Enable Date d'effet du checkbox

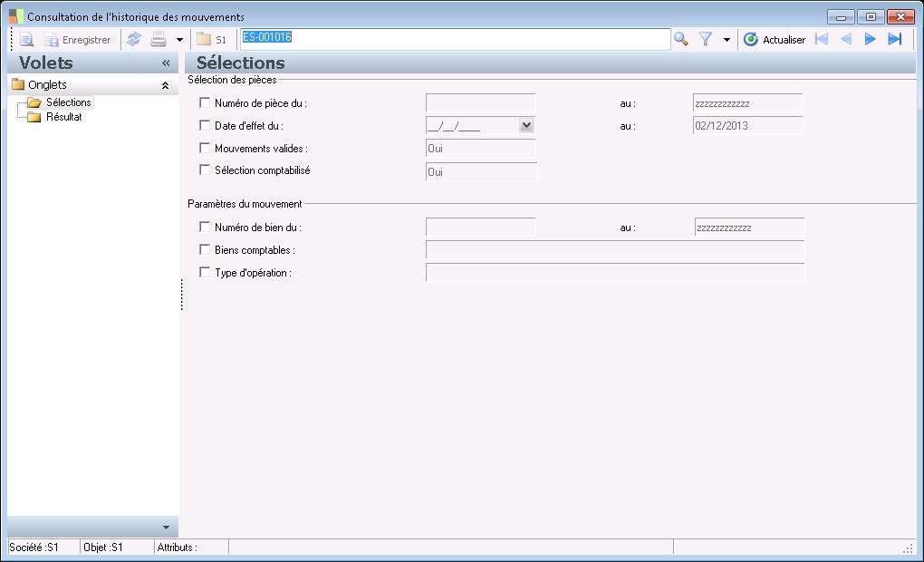205,125
